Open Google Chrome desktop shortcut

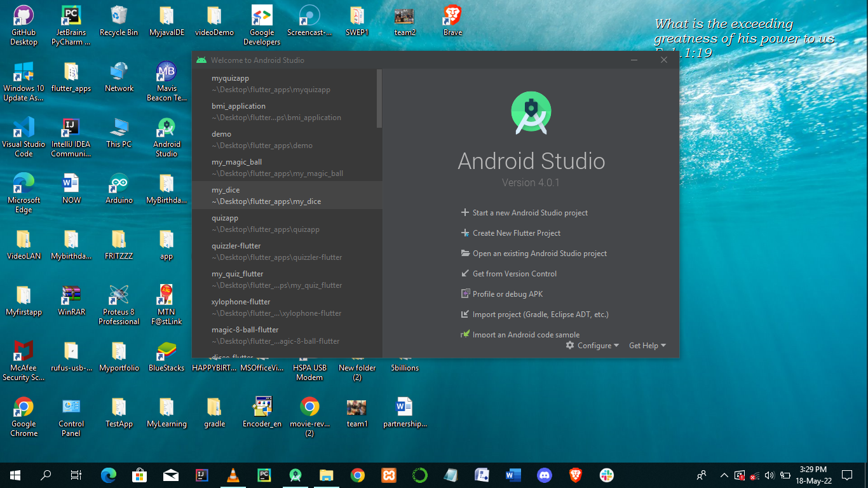pyautogui.click(x=24, y=417)
